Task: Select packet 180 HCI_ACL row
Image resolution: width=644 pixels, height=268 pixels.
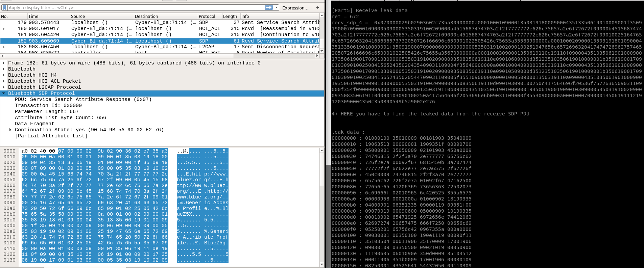Action: pos(160,28)
